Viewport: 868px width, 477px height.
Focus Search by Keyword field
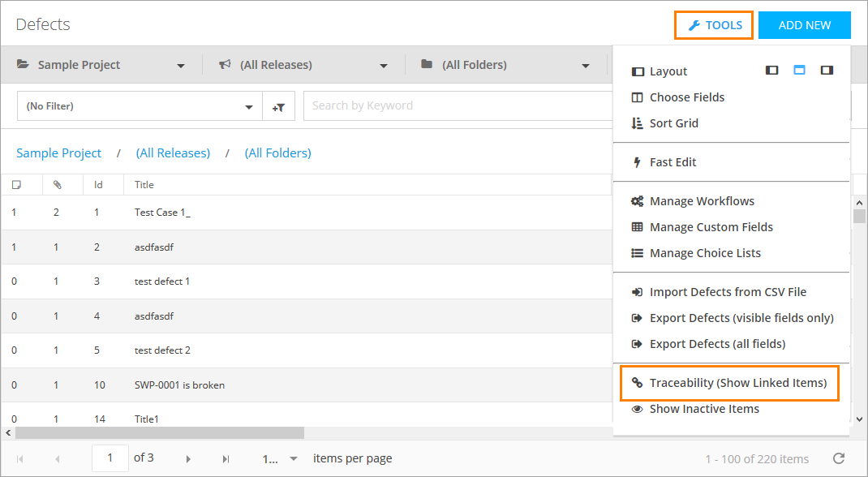point(458,105)
